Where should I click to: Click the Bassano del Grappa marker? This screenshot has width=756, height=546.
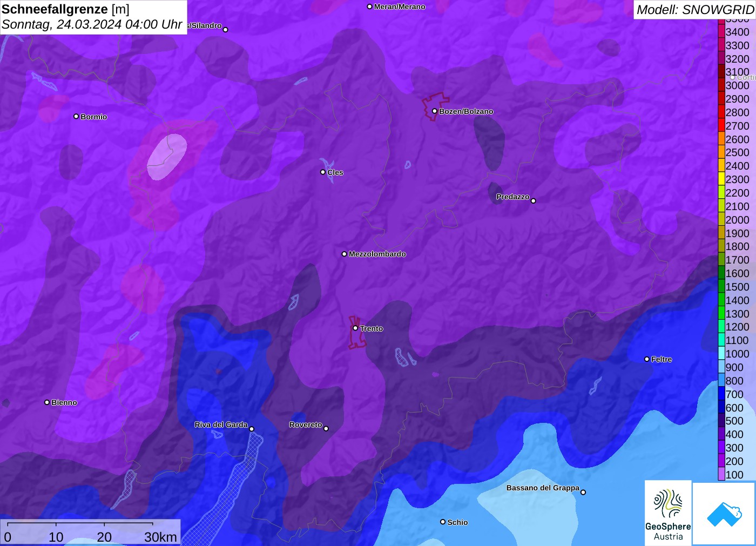click(583, 492)
